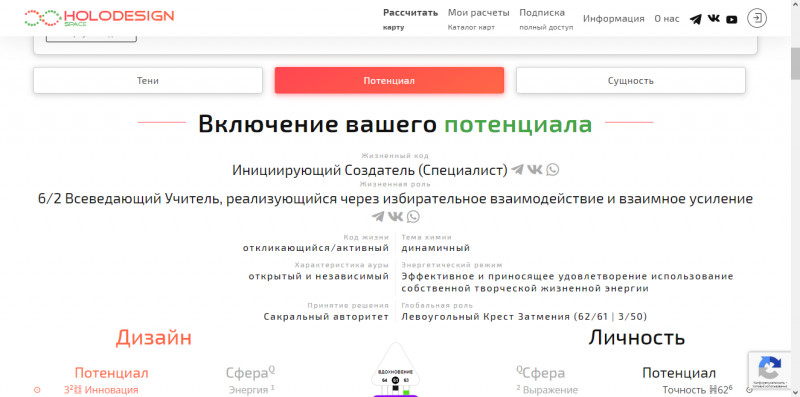
Task: Click ² Выражение under personality Сфера
Action: point(547,390)
